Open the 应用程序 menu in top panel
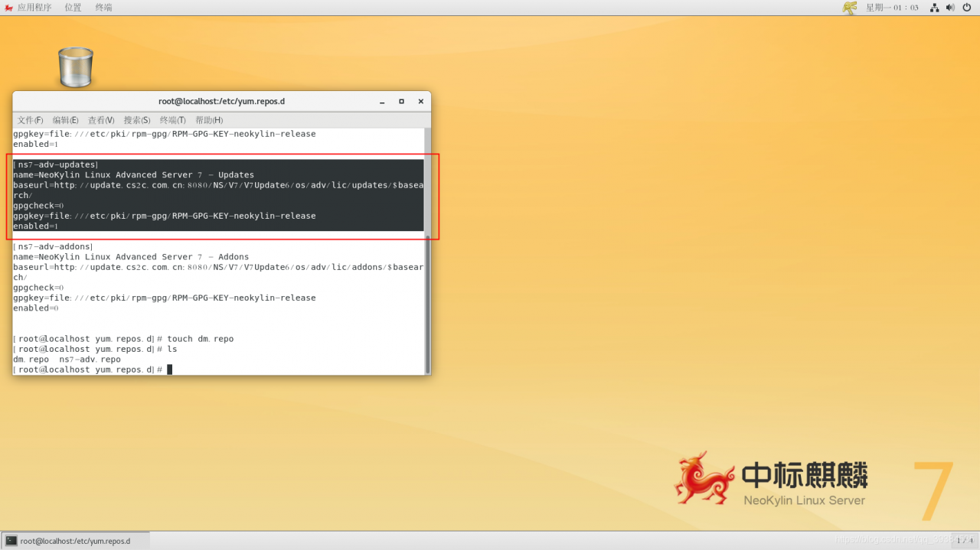This screenshot has width=980, height=550. tap(34, 8)
